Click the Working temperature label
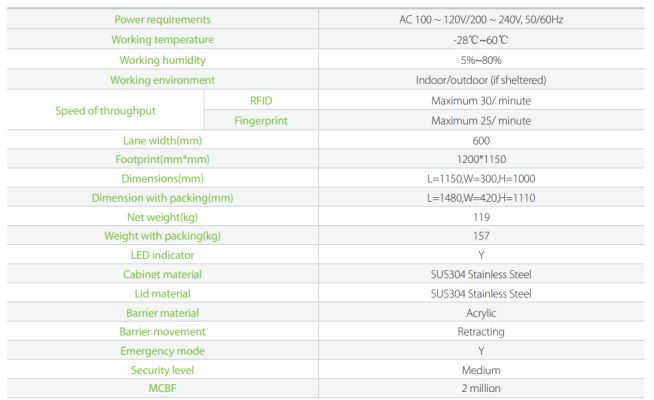654x400 pixels. (162, 39)
